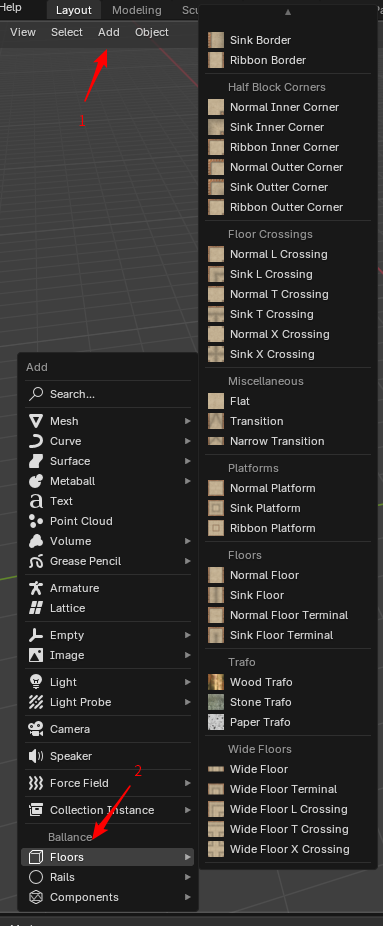The image size is (383, 926).
Task: Click the Search field in Add menu
Action: pyautogui.click(x=108, y=394)
